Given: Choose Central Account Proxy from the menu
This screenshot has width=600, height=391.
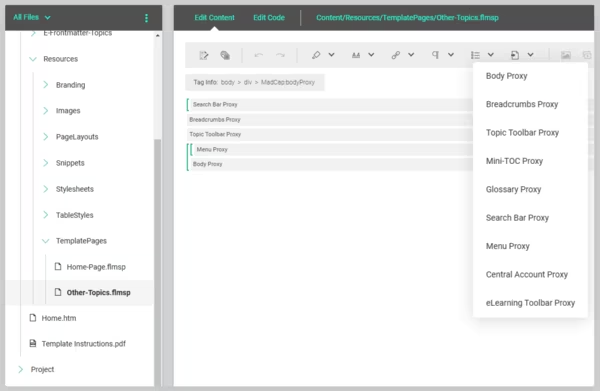Looking at the screenshot, I should click(530, 274).
